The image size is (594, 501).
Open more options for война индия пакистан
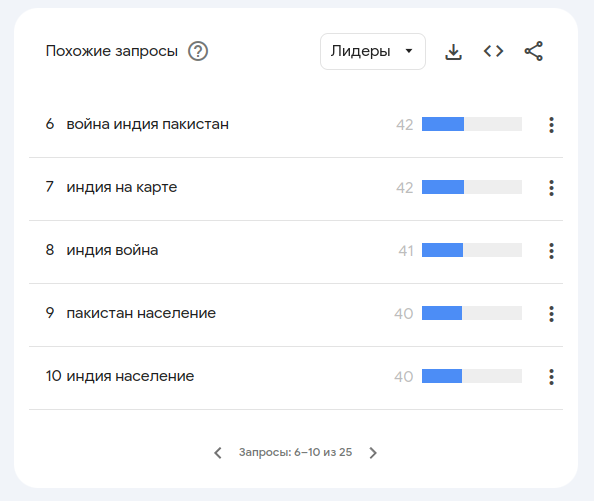551,125
